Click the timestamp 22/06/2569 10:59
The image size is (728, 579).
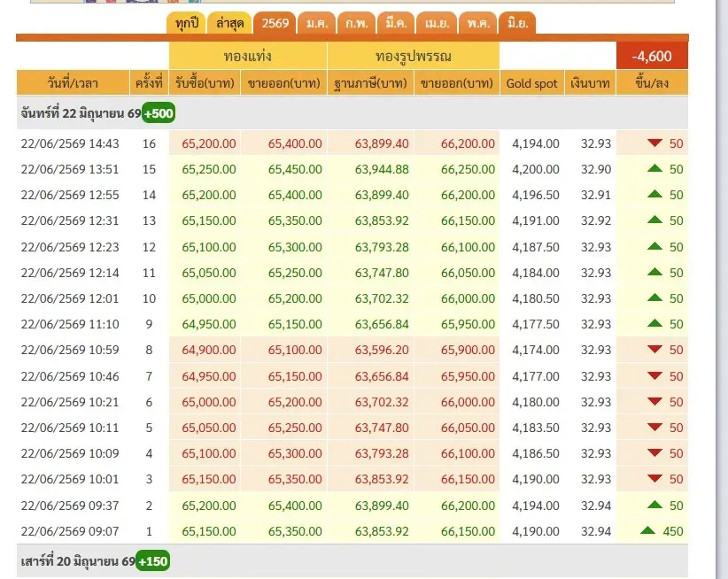click(x=70, y=350)
